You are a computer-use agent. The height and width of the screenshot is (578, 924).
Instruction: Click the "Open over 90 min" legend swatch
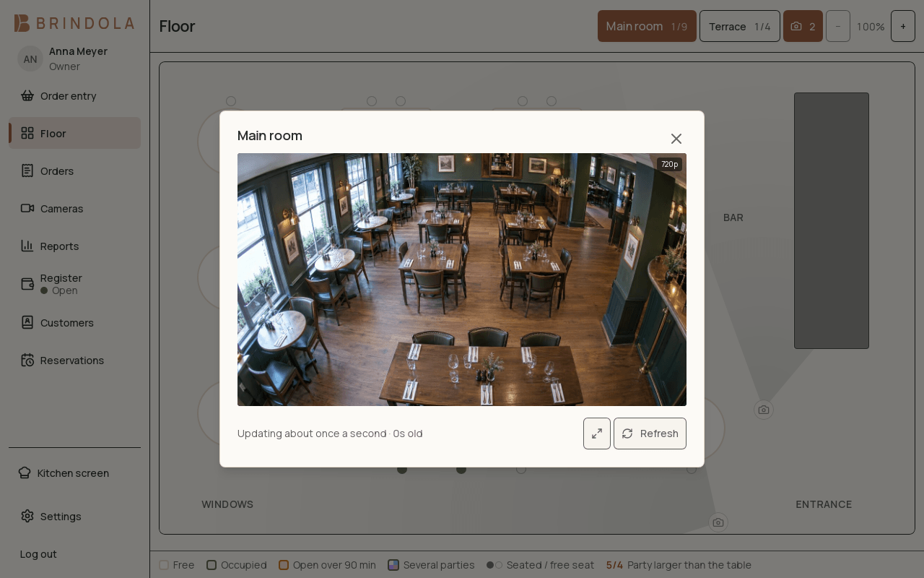(x=284, y=565)
